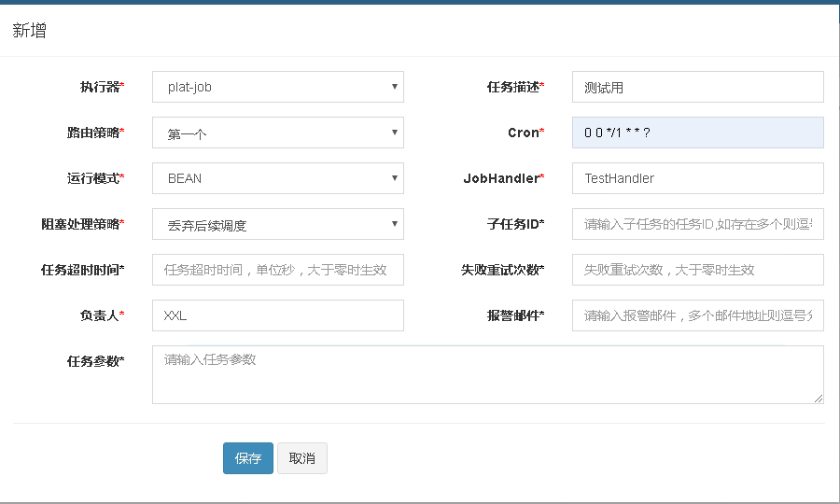Click the 任务超时时间 input field

coord(278,270)
